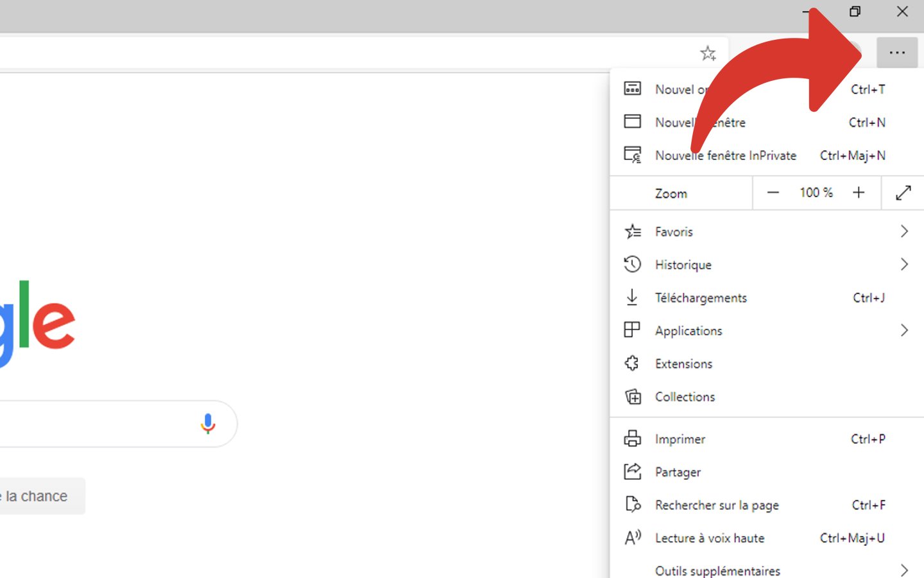924x578 pixels.
Task: Expand the Favoris submenu chevron
Action: point(904,231)
